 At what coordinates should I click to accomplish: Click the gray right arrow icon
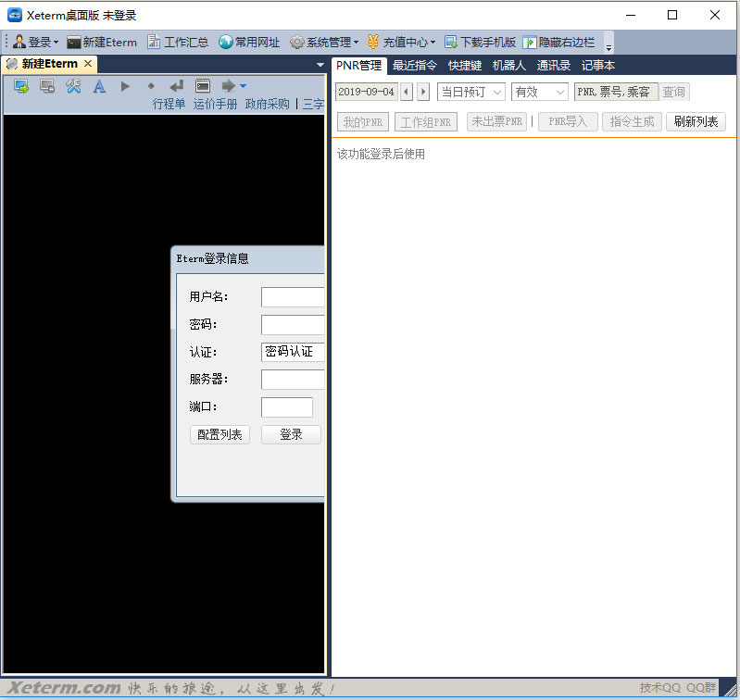point(228,86)
